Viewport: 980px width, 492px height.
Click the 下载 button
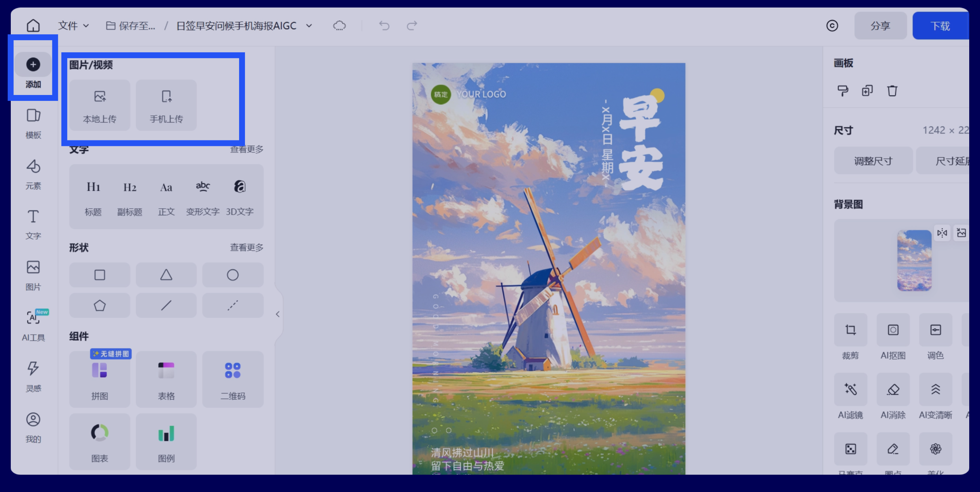tap(940, 26)
